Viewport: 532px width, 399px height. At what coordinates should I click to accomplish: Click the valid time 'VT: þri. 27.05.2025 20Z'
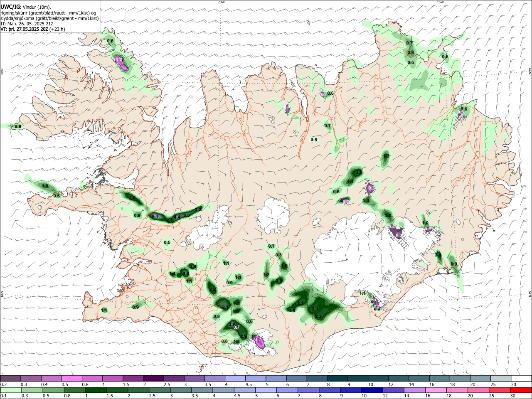pyautogui.click(x=24, y=29)
